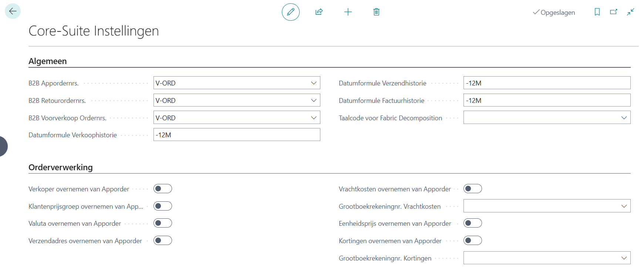
Task: Click the collapse page arrows icon
Action: (x=630, y=12)
